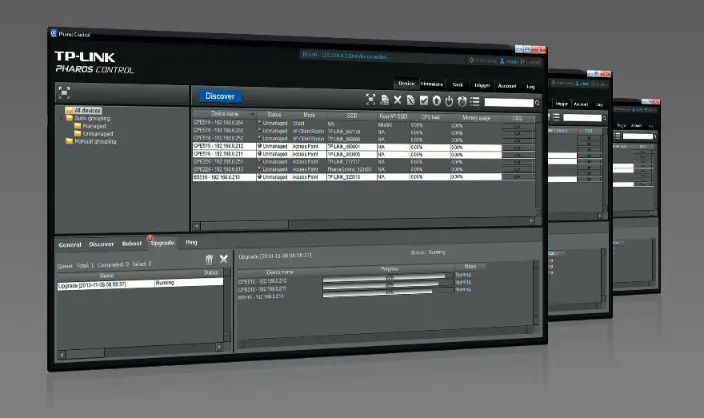The image size is (704, 418).
Task: Click the Status column header
Action: [274, 114]
